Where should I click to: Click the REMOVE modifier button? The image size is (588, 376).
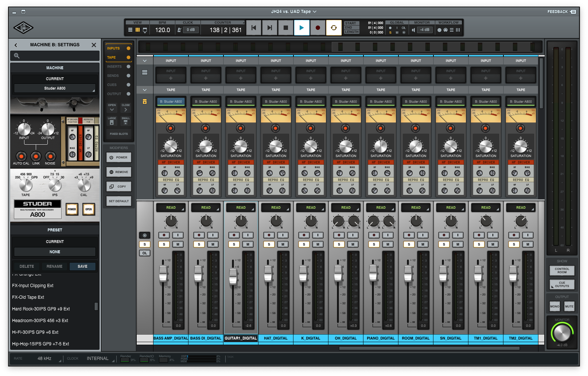(119, 172)
